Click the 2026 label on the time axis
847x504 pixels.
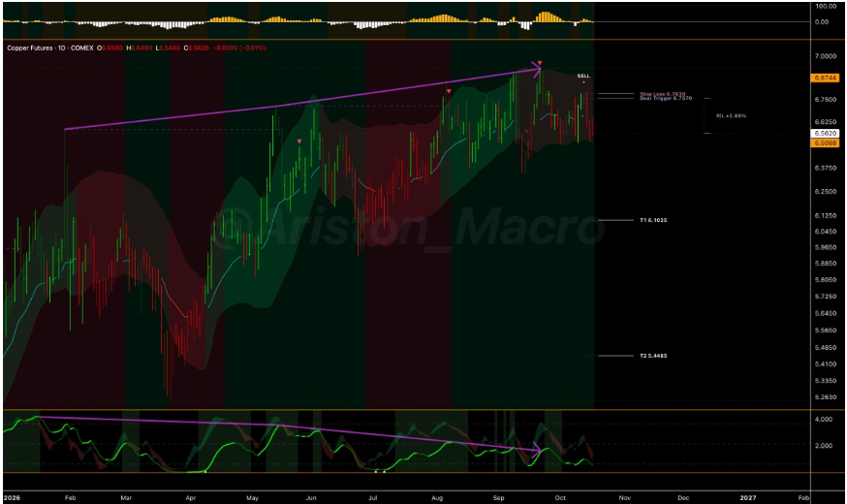12,497
